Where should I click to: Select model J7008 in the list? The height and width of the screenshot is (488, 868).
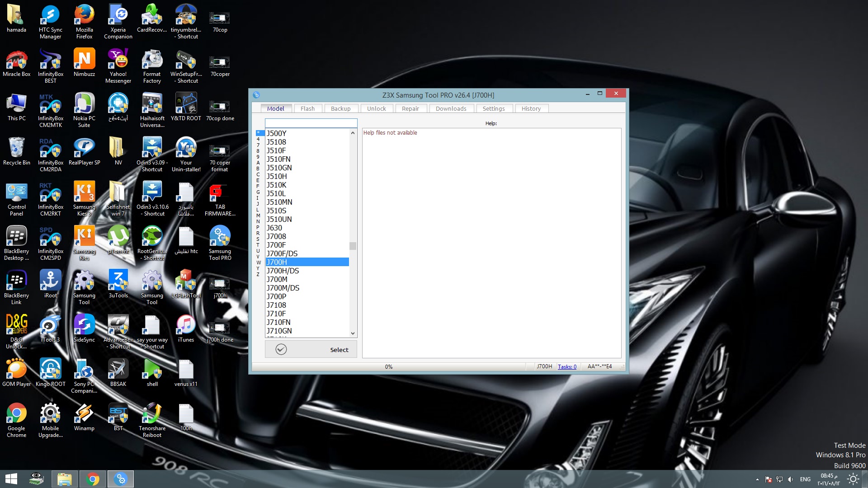[307, 236]
